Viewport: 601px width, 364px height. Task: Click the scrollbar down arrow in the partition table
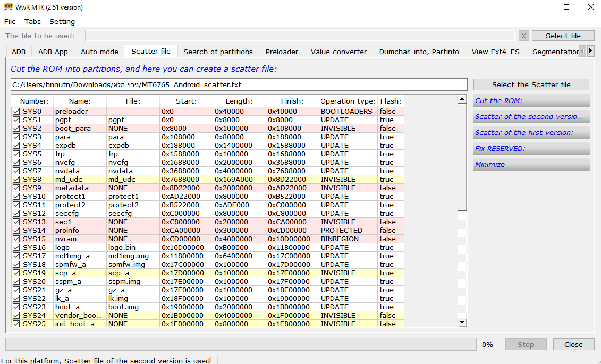(x=462, y=323)
